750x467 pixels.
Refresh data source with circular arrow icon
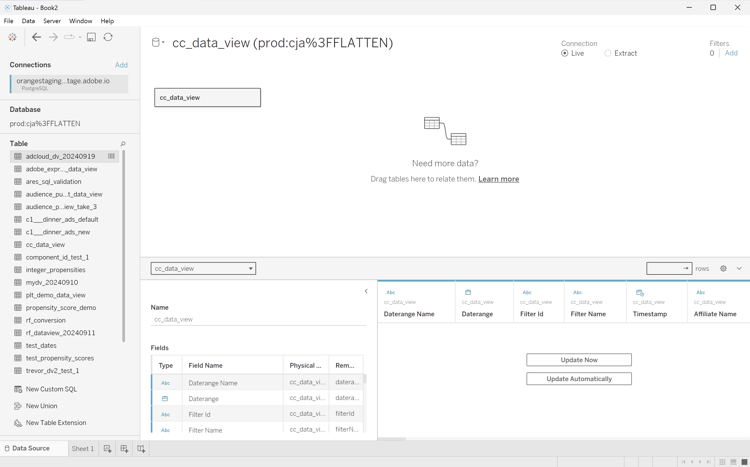(x=108, y=37)
